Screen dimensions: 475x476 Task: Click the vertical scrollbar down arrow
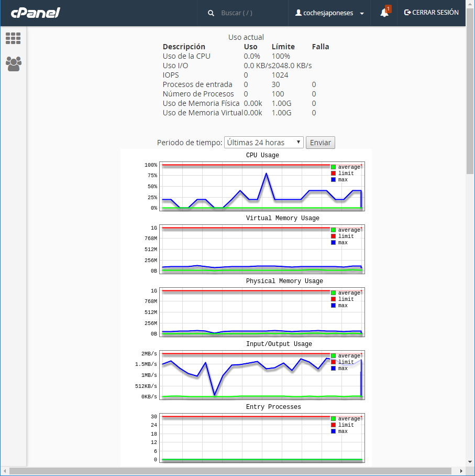coord(470,462)
